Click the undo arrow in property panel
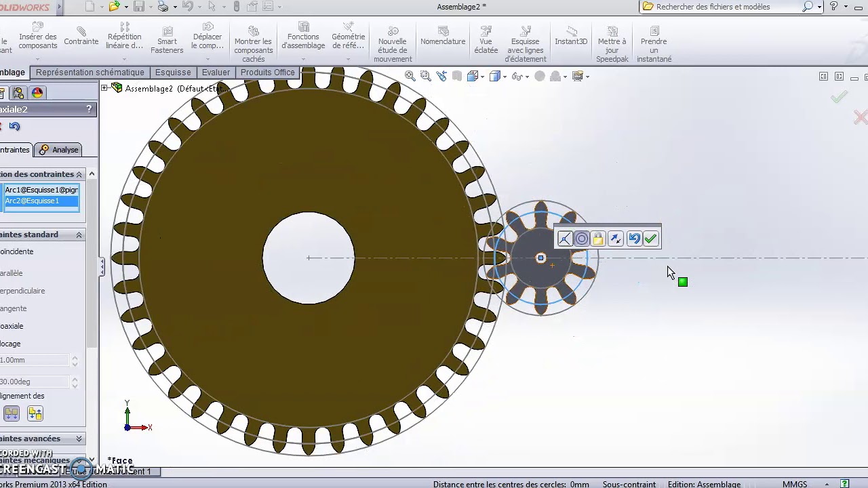 coord(15,126)
